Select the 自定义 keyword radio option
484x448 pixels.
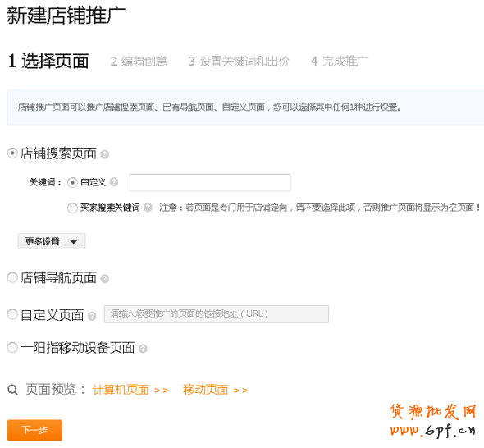[72, 183]
